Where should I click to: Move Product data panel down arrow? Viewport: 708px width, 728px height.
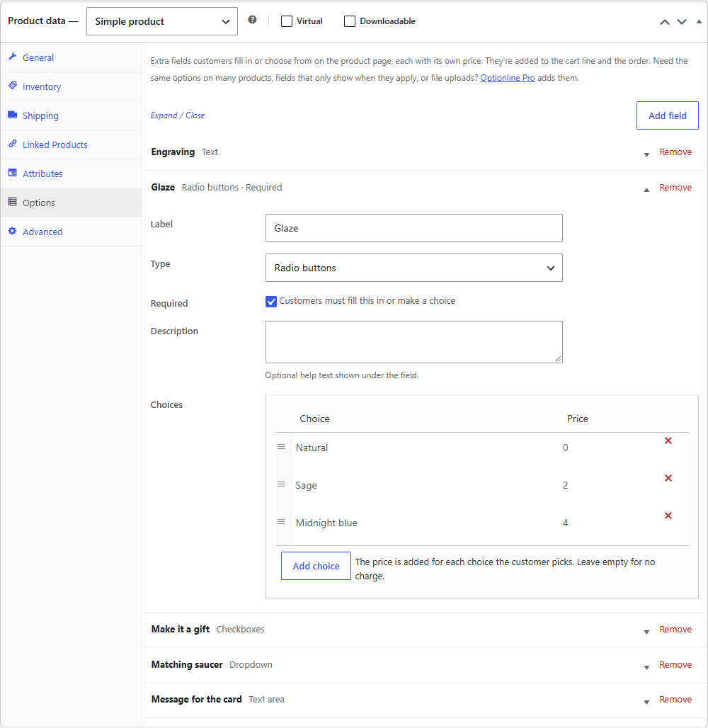pos(682,22)
